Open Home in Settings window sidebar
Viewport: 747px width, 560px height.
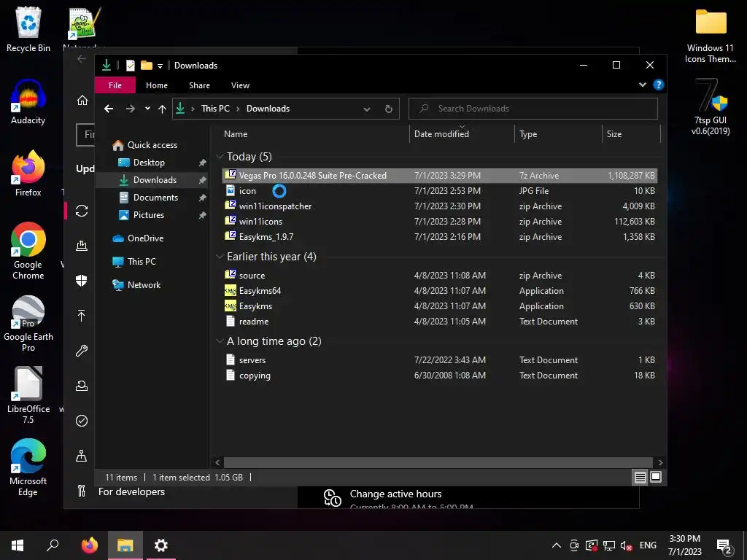[x=82, y=101]
